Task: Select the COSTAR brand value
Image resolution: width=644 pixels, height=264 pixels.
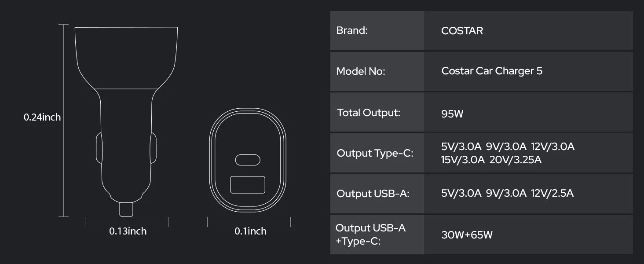Action: pyautogui.click(x=462, y=31)
